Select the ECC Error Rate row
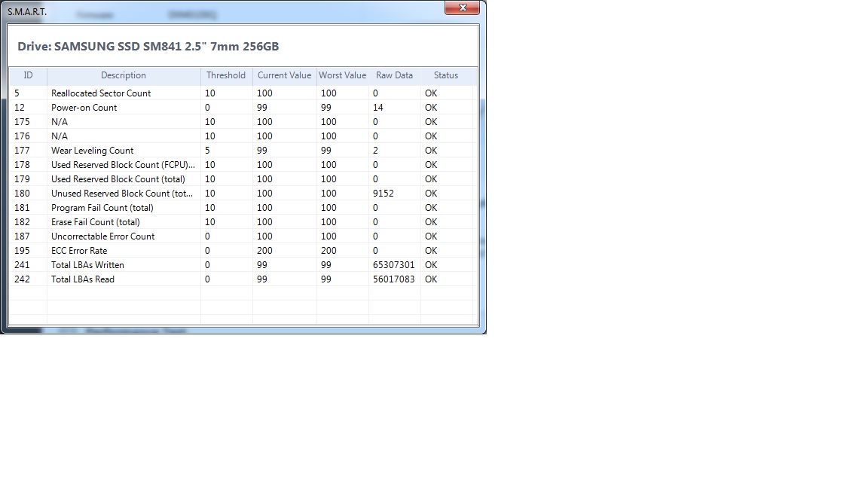The height and width of the screenshot is (488, 868). [x=242, y=252]
